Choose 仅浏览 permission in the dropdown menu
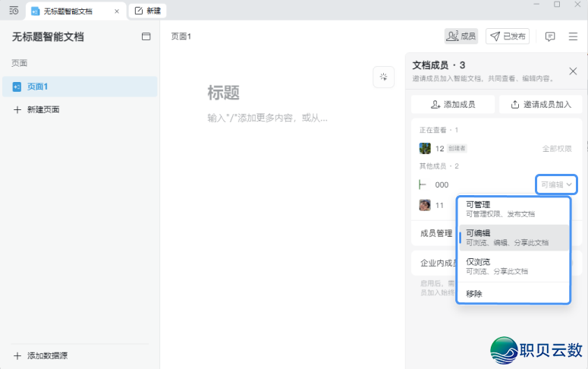This screenshot has width=588, height=369. click(x=514, y=266)
